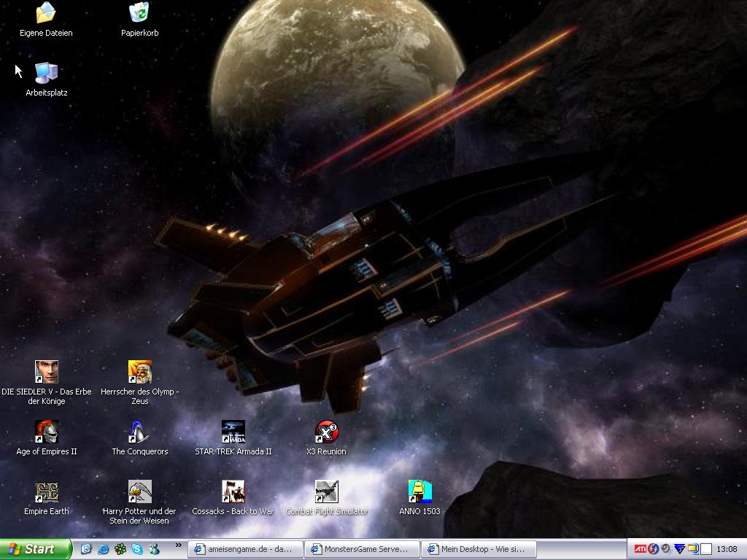
Task: Select Harry Potter und der Stein icon
Action: [x=139, y=491]
